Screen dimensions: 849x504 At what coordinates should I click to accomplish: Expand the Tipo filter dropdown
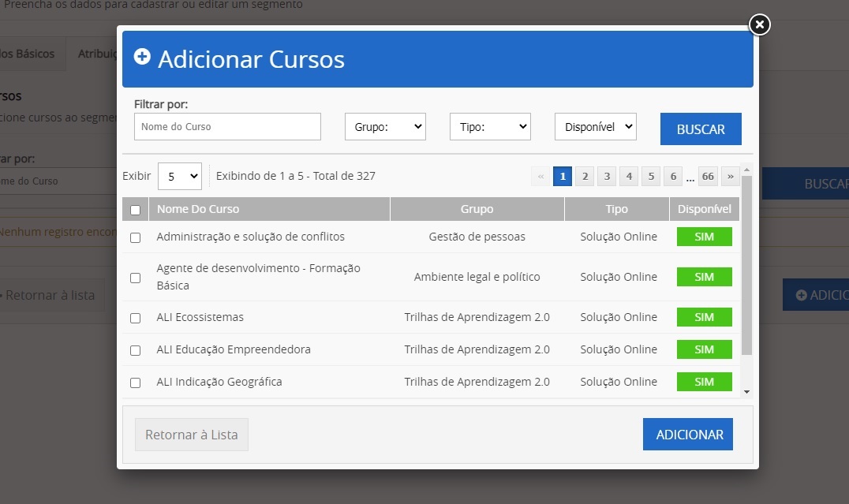pyautogui.click(x=490, y=127)
